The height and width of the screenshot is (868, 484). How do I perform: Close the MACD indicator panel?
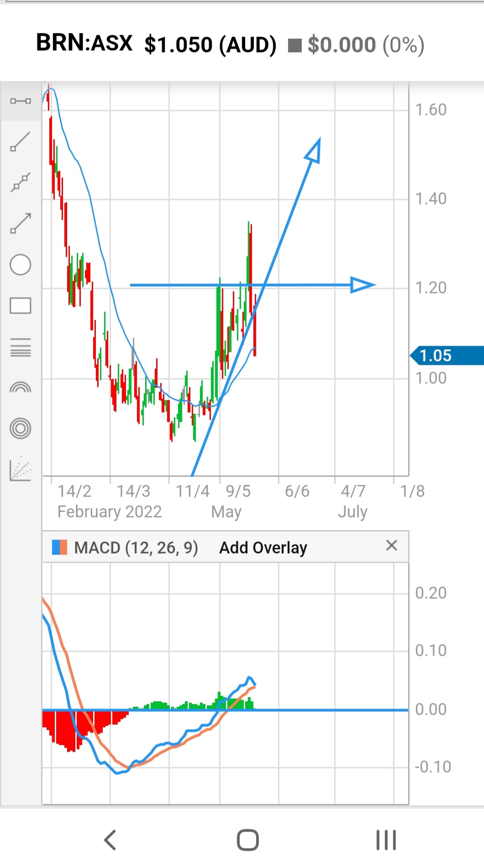(391, 545)
